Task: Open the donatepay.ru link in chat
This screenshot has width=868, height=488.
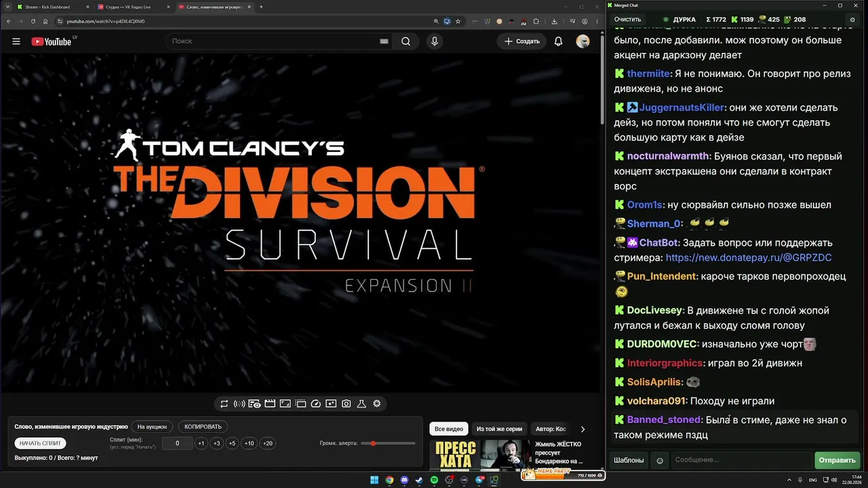Action: point(749,258)
